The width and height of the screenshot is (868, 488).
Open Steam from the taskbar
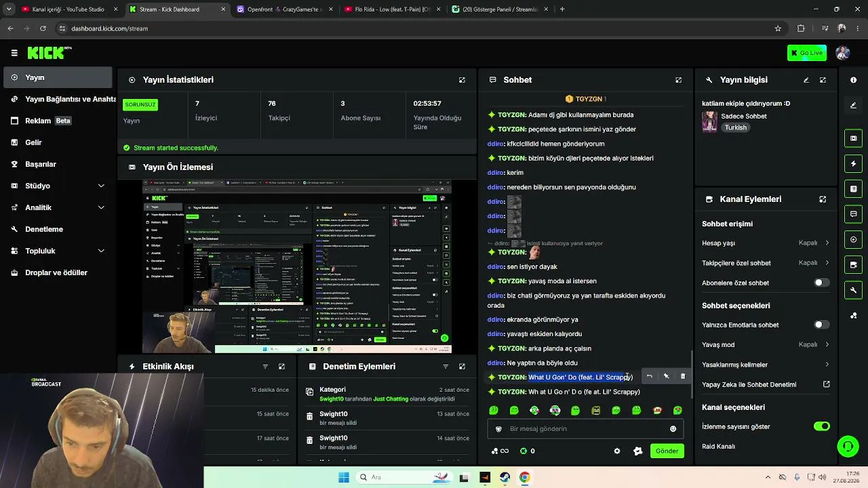505,477
